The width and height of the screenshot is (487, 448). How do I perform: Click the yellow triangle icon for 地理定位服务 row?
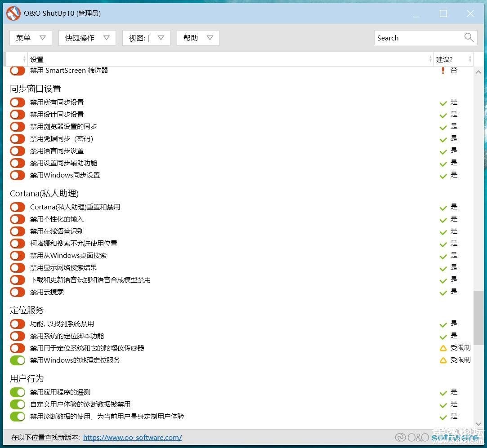(443, 360)
